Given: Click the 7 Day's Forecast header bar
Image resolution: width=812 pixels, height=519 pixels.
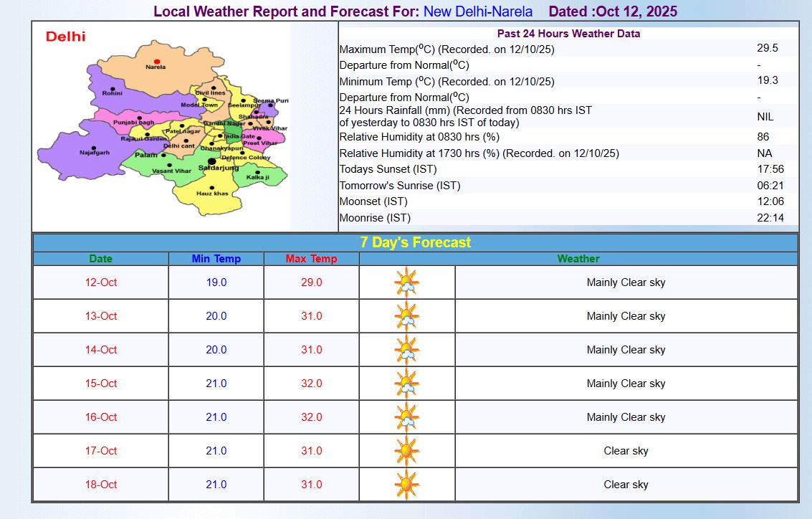Looking at the screenshot, I should [x=415, y=242].
